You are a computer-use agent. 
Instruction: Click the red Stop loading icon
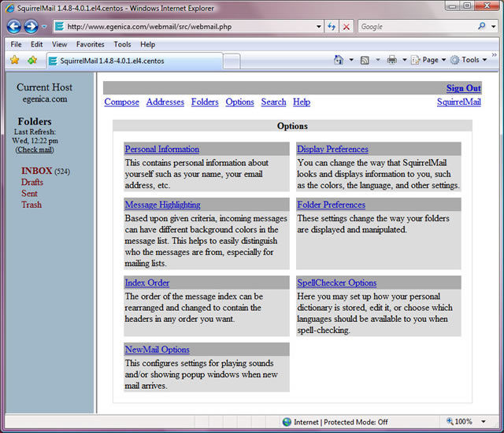(346, 27)
